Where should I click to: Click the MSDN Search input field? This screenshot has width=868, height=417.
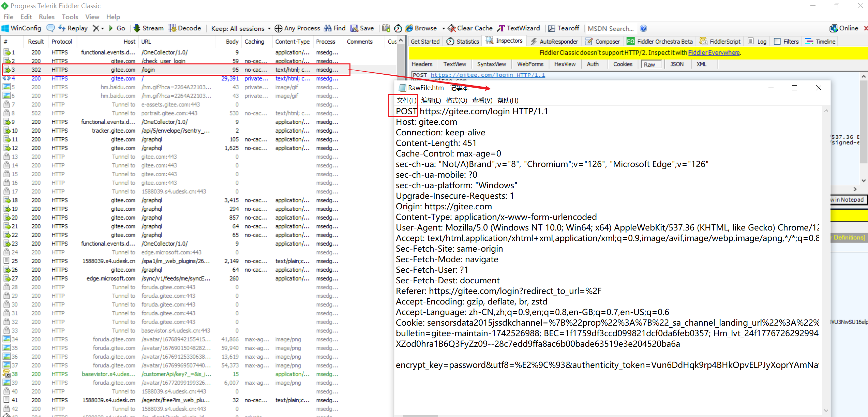[611, 29]
